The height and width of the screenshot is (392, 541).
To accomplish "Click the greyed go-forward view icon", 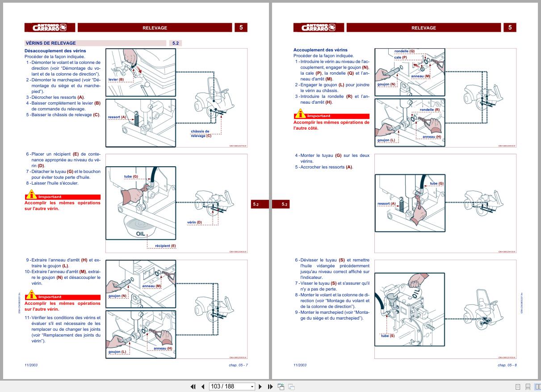I will pos(291,387).
